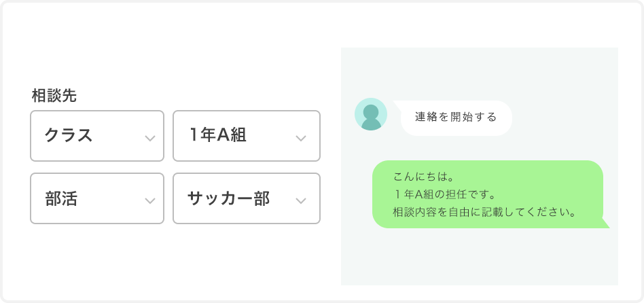Click the クラス text inside the dropdown
This screenshot has height=303, width=644.
click(x=69, y=135)
